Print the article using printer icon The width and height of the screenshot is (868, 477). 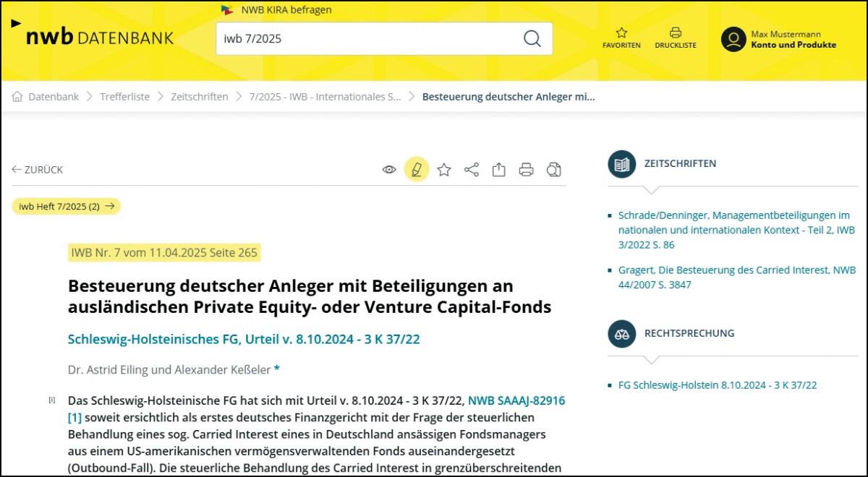tap(527, 170)
